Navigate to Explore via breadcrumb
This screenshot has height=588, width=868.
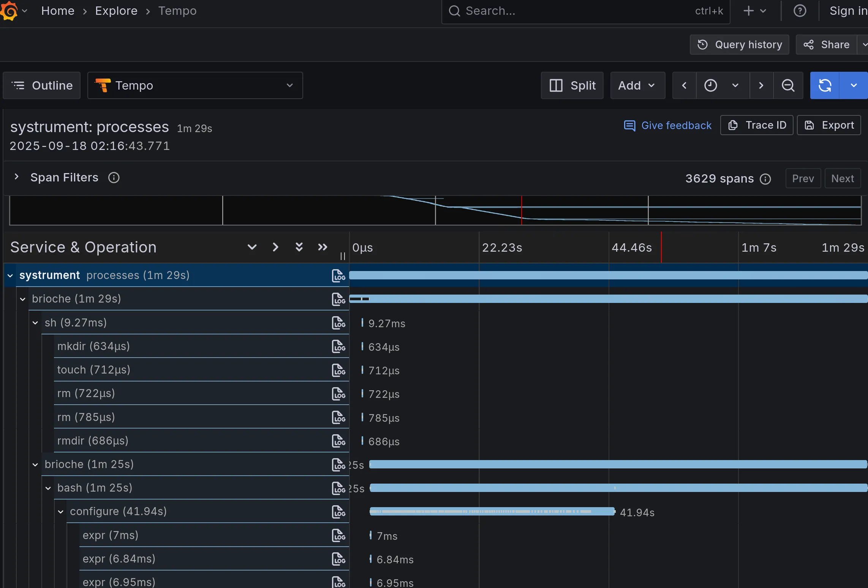[116, 11]
